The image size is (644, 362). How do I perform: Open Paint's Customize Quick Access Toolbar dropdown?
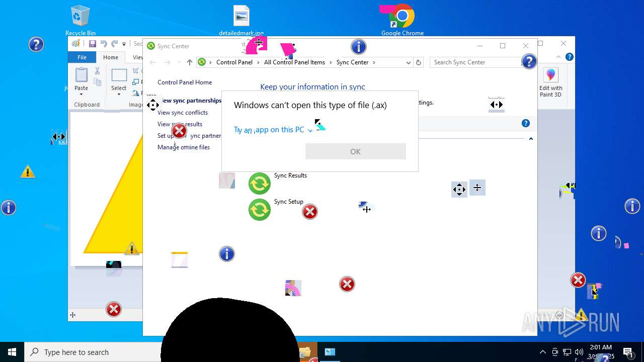point(124,44)
